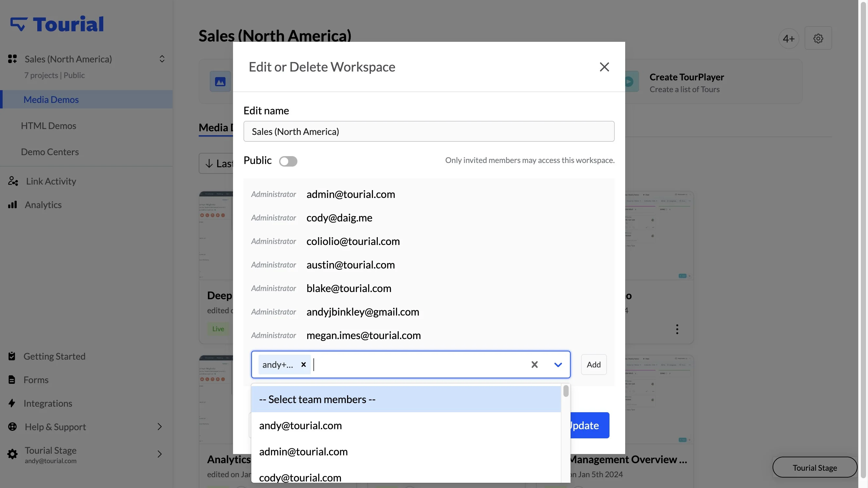This screenshot has height=488, width=868.
Task: Open Link Activity page
Action: (51, 181)
